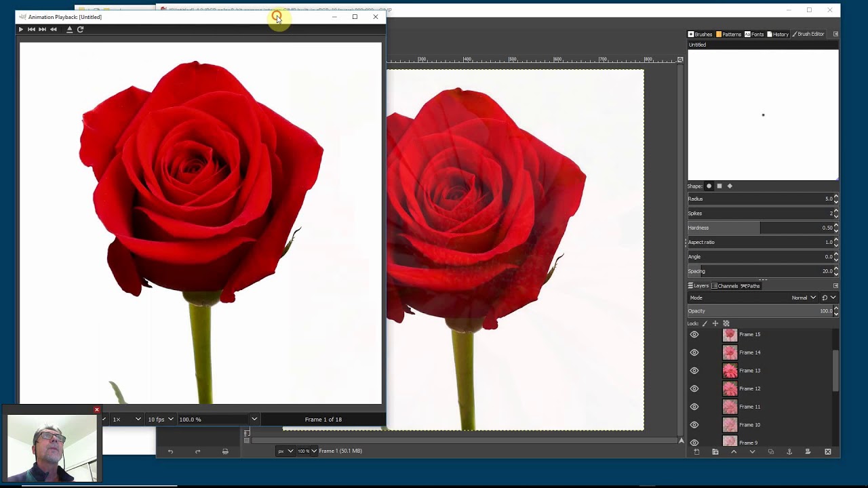Hide the Frame 15 layer
Viewport: 868px width, 488px height.
pos(694,335)
